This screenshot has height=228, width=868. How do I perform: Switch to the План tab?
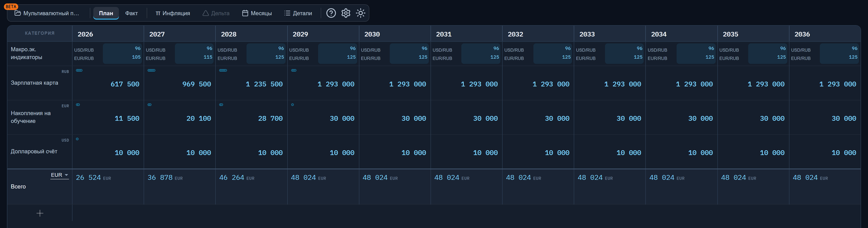click(x=106, y=13)
